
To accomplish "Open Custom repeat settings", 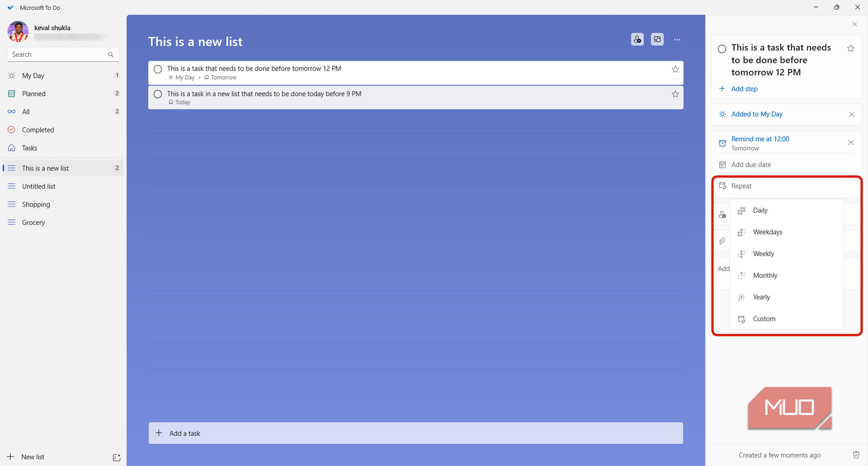I will click(786, 319).
